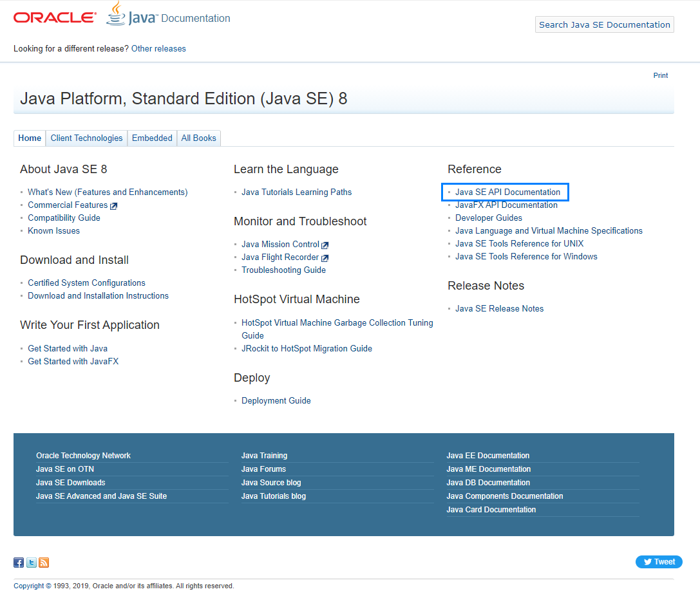Open JRockit to HotSpot Migration Guide

tap(307, 349)
